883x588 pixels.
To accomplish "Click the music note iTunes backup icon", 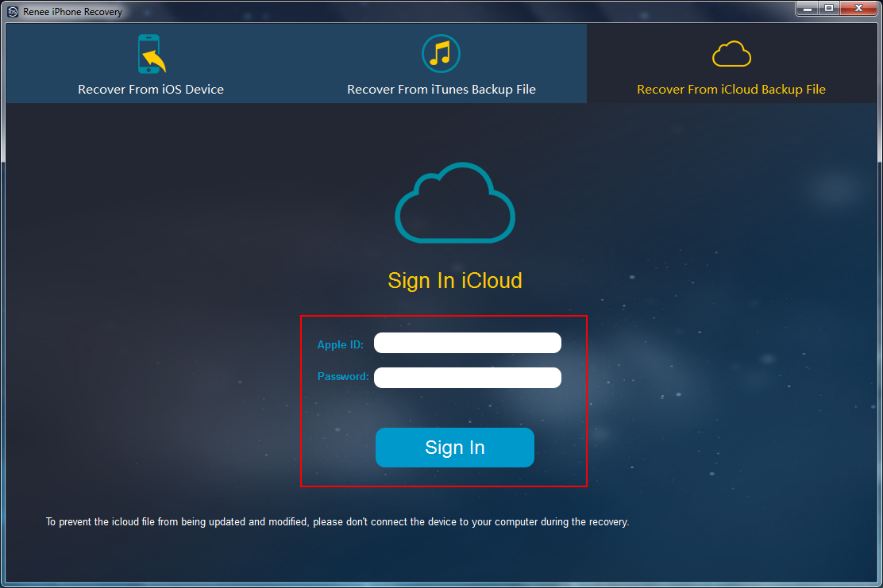I will coord(441,53).
